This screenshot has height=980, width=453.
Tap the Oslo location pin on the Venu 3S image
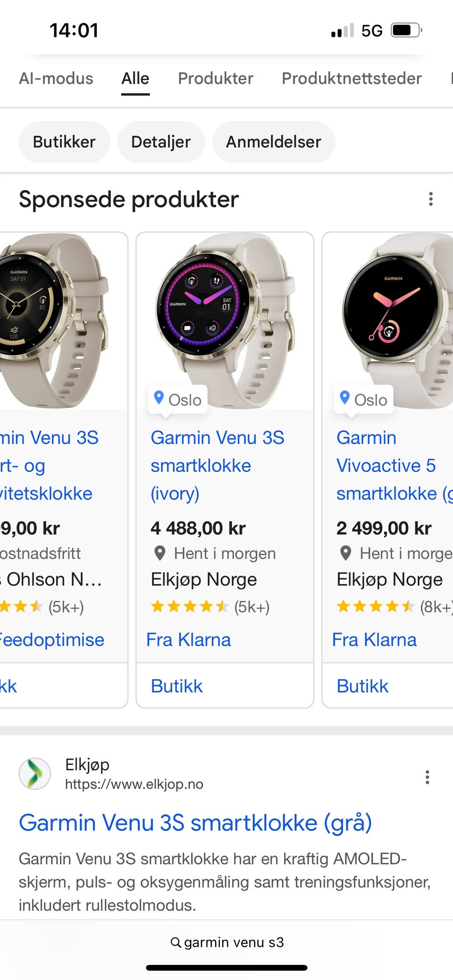point(159,398)
